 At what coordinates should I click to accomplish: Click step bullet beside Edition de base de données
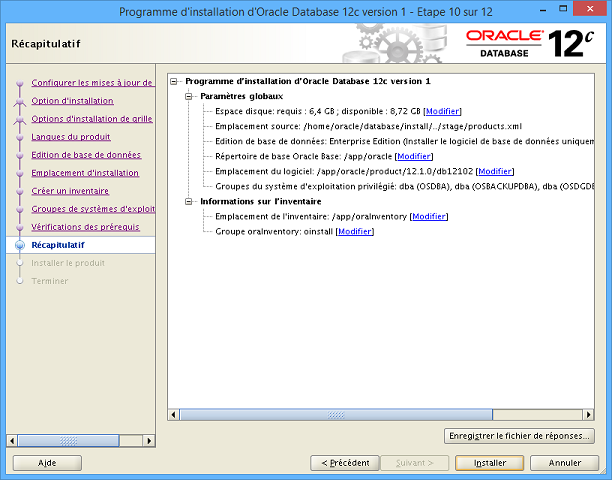20,155
